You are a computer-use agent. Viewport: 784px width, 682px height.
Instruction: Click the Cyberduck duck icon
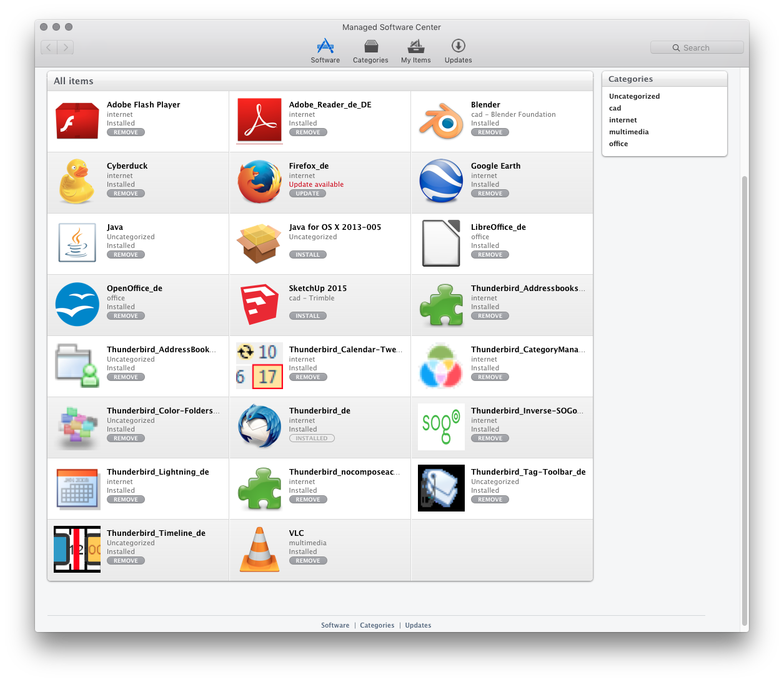77,182
